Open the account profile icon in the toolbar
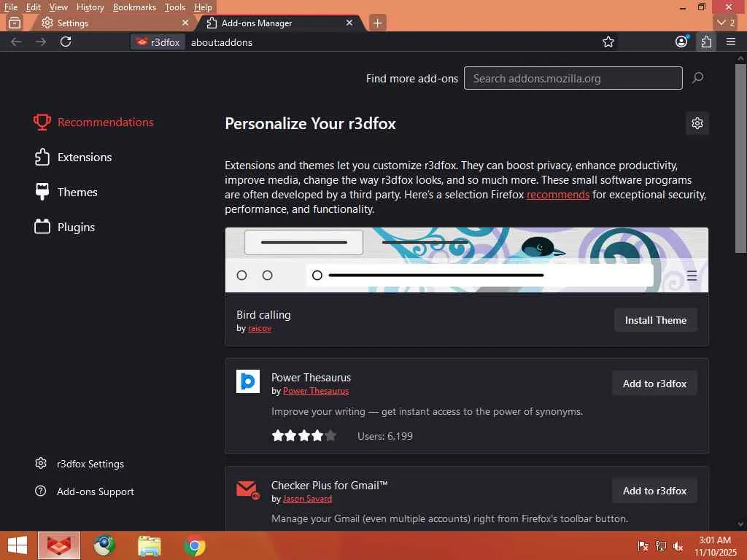747x560 pixels. click(682, 42)
